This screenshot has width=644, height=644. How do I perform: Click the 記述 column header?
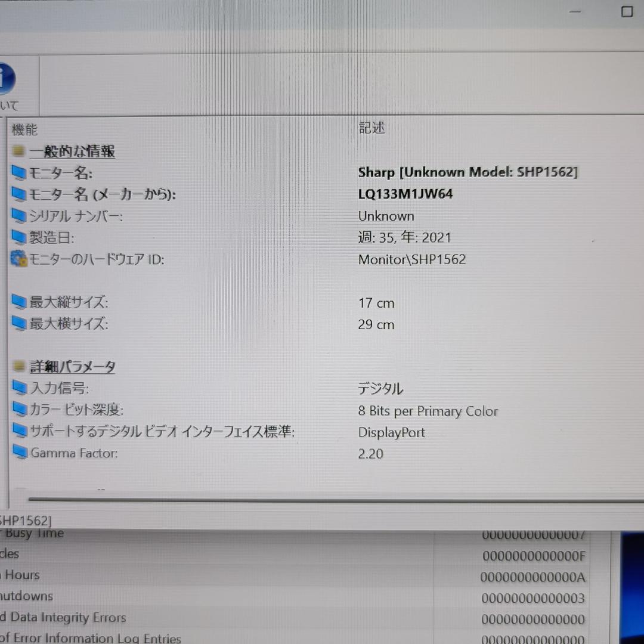[371, 128]
